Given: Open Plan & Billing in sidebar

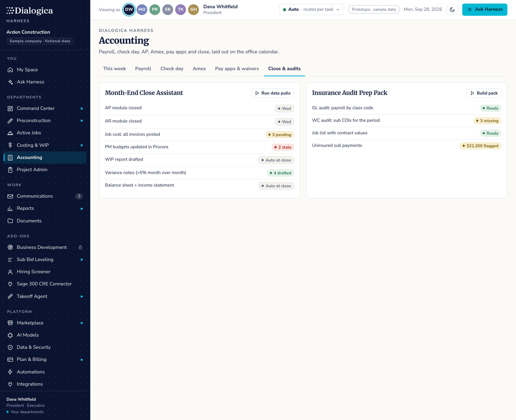Looking at the screenshot, I should pyautogui.click(x=45, y=359).
